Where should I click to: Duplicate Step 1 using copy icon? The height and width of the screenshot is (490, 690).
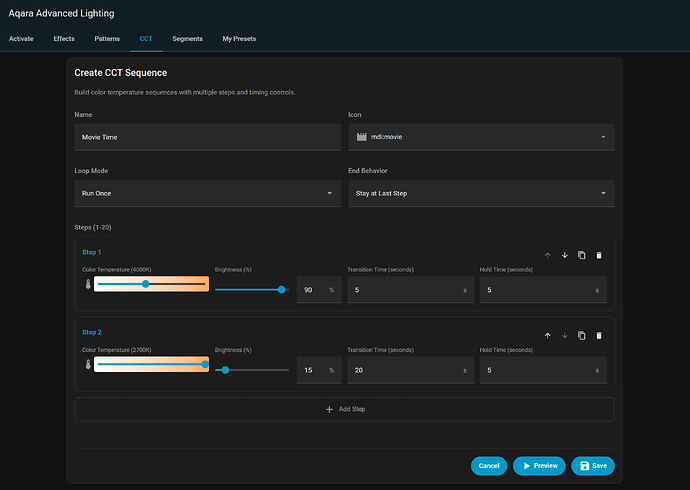581,255
